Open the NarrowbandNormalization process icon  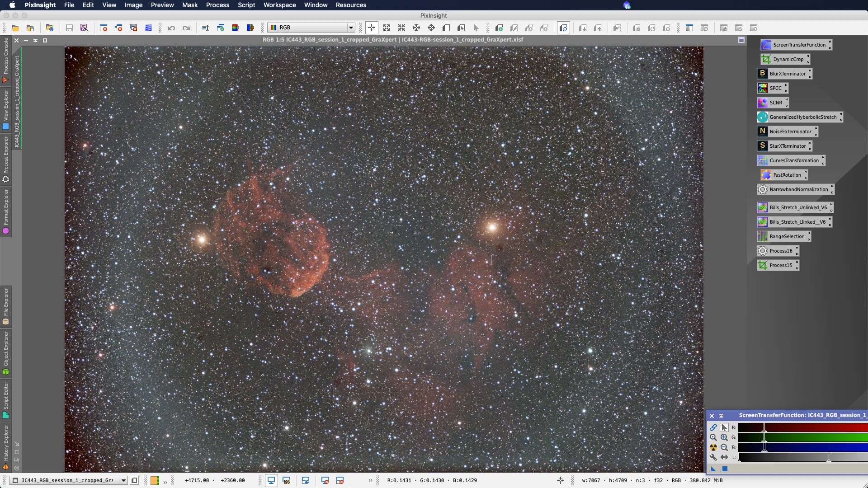point(795,189)
